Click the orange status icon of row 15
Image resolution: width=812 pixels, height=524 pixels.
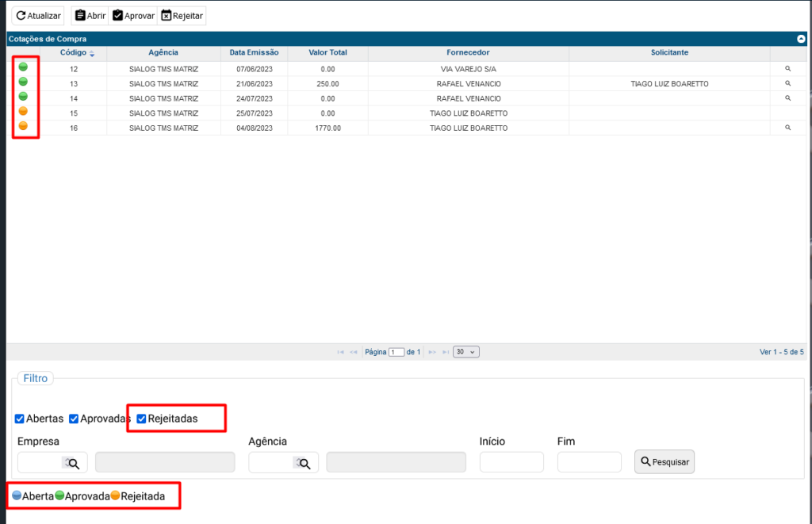click(23, 111)
